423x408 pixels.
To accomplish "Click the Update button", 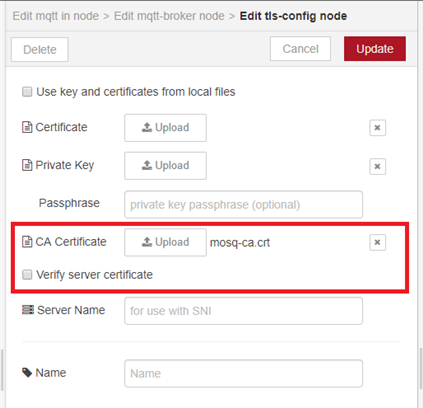I will 375,49.
